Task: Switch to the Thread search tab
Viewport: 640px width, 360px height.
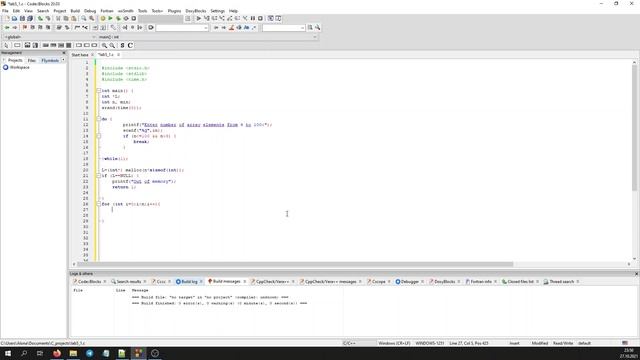Action: point(561,282)
